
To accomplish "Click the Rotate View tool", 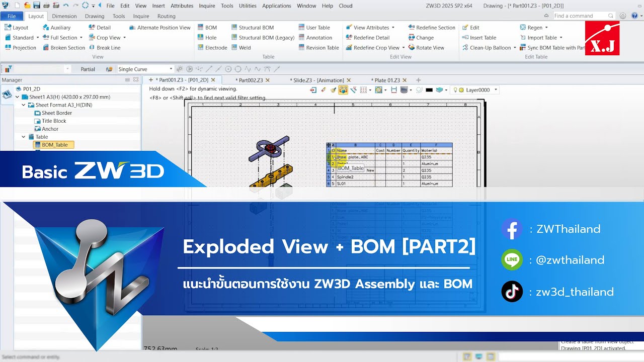I will [426, 48].
